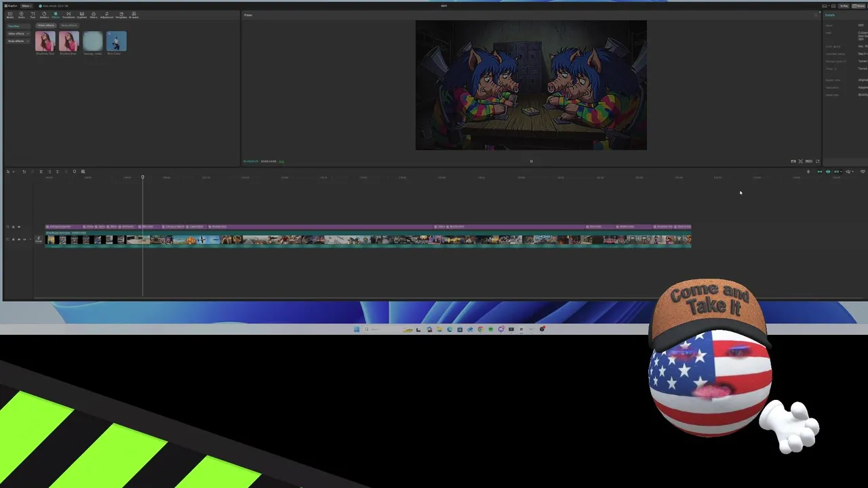Choose the blue dancing-figure effect thumbnail

point(116,41)
